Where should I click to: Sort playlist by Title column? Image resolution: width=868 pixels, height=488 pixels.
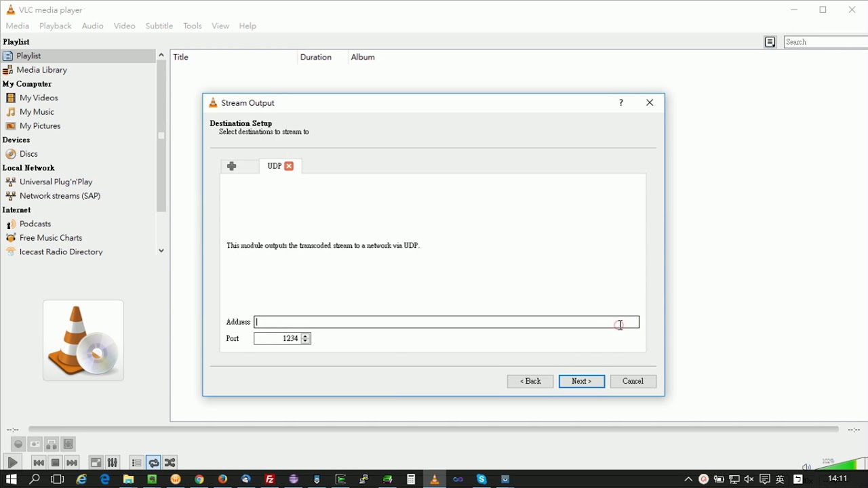coord(234,57)
